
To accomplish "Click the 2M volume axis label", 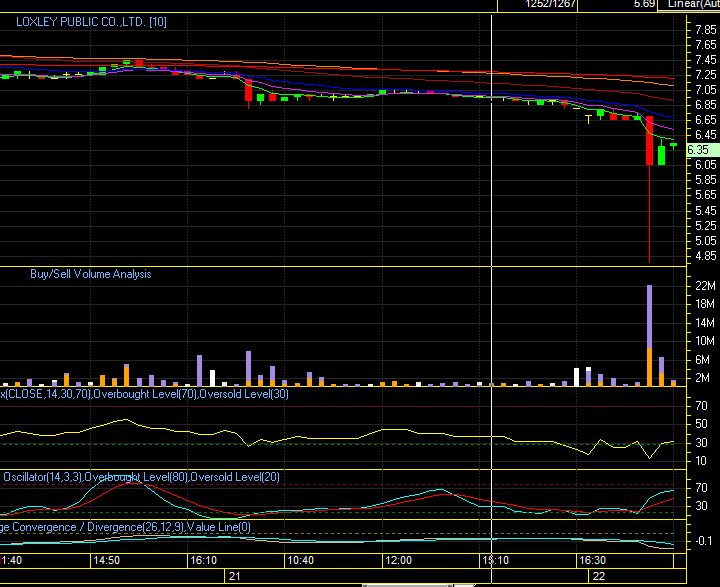I will tap(703, 378).
